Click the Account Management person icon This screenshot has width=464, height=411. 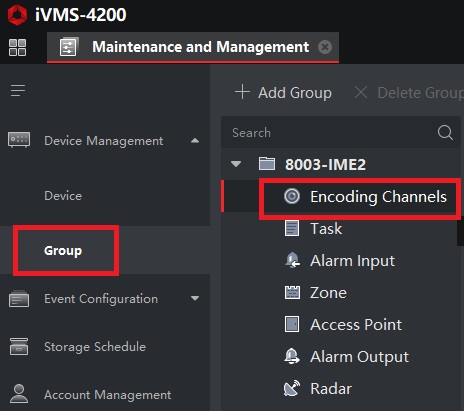(x=19, y=394)
